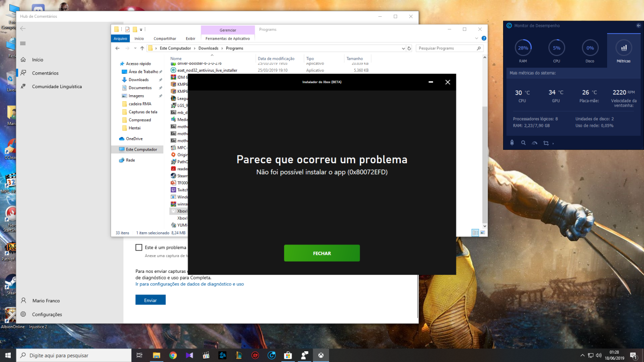This screenshot has height=362, width=644.
Task: Open the screenshot crop tool in performance monitor
Action: coord(546,143)
